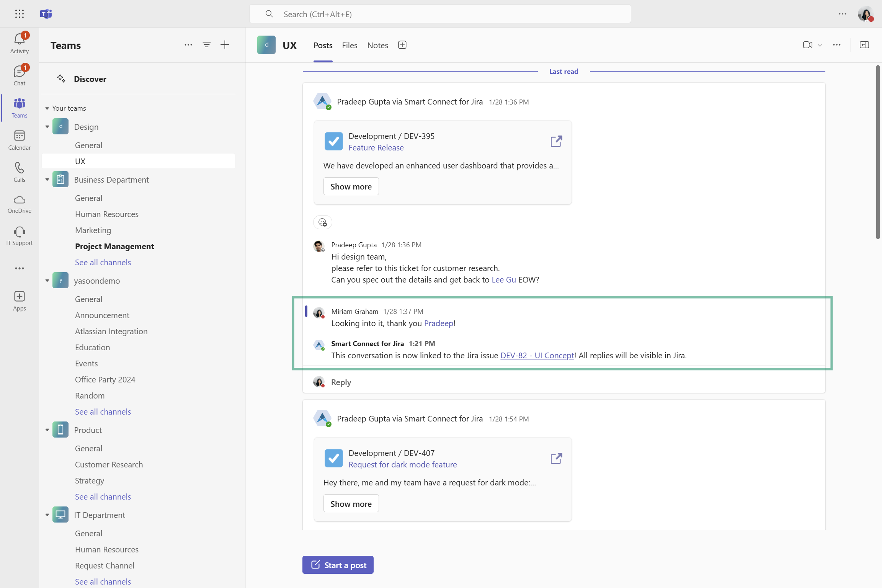
Task: Switch to the Notes tab
Action: [x=377, y=45]
